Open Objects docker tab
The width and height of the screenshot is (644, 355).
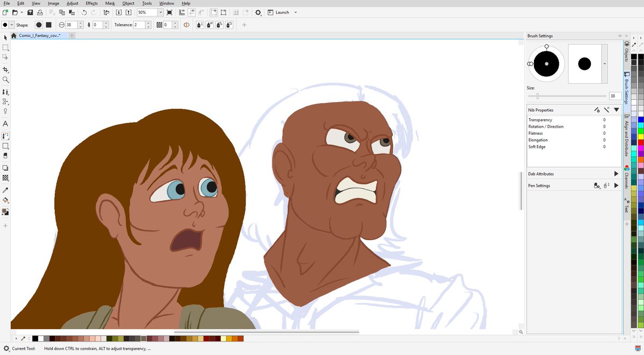626,52
